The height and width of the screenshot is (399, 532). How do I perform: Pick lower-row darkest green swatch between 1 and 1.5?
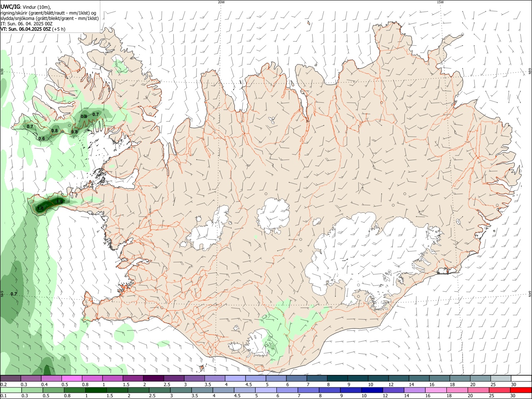point(96,390)
